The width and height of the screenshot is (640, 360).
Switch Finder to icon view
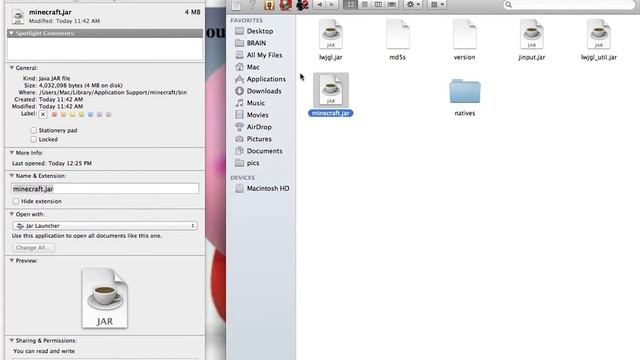(x=351, y=4)
